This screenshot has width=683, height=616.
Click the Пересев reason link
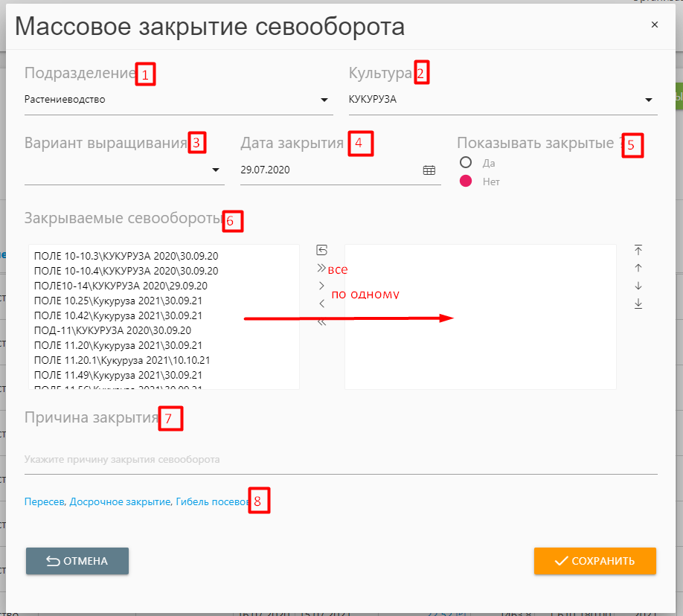pyautogui.click(x=45, y=502)
